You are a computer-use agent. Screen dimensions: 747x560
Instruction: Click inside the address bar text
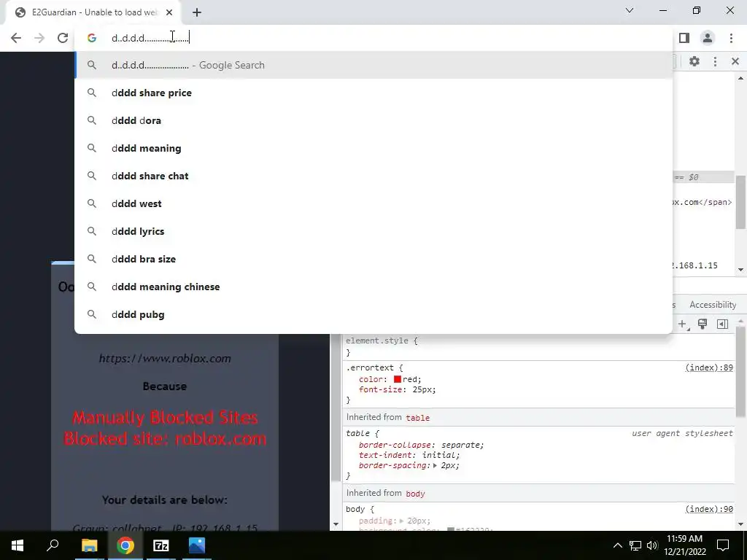point(150,38)
